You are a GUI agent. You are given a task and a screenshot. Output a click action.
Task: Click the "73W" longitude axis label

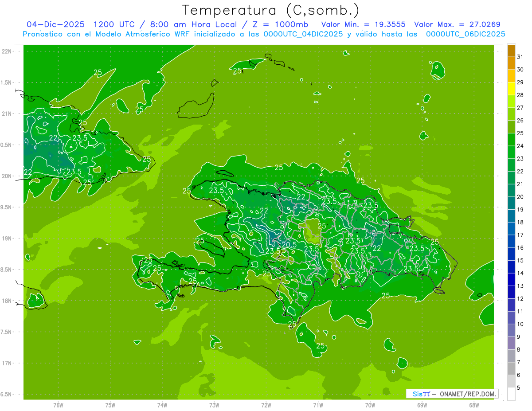[214, 405]
